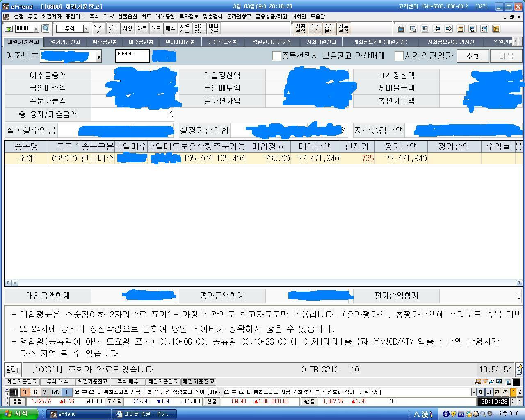Click the forward arrow navigation icon
Viewport: 525px width, 420px height.
448,29
